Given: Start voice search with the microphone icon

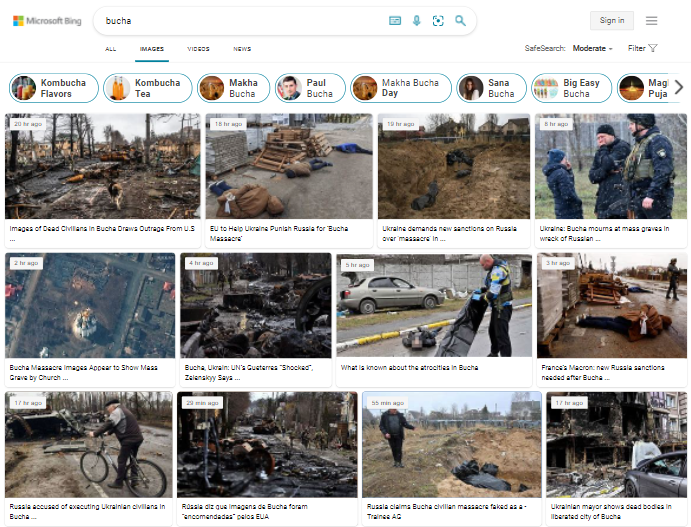Looking at the screenshot, I should (416, 20).
